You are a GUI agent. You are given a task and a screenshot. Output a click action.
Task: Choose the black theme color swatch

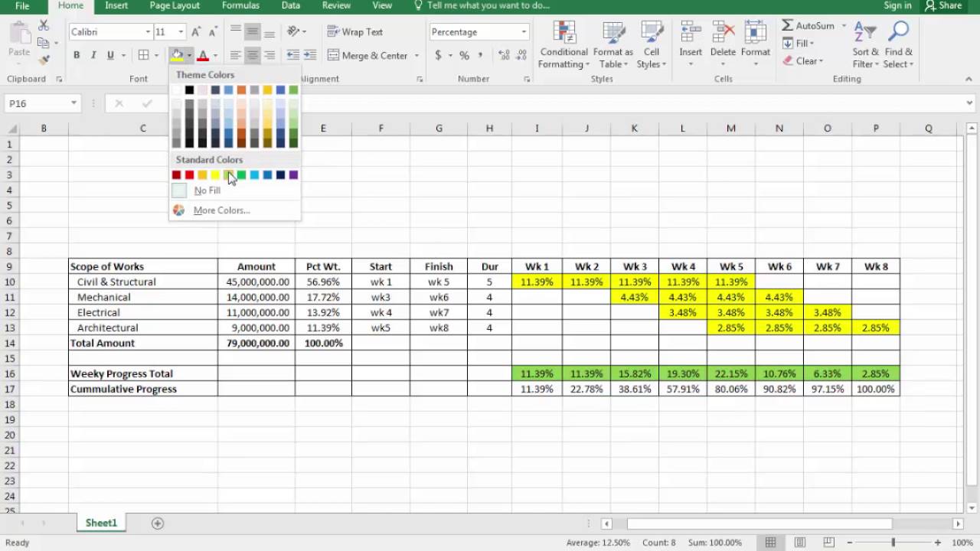189,90
